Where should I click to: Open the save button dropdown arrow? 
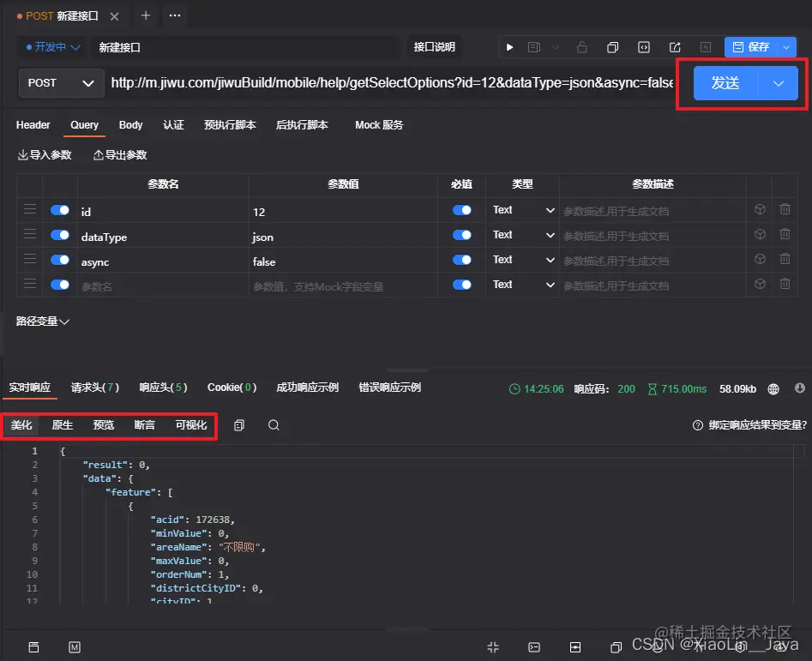786,47
